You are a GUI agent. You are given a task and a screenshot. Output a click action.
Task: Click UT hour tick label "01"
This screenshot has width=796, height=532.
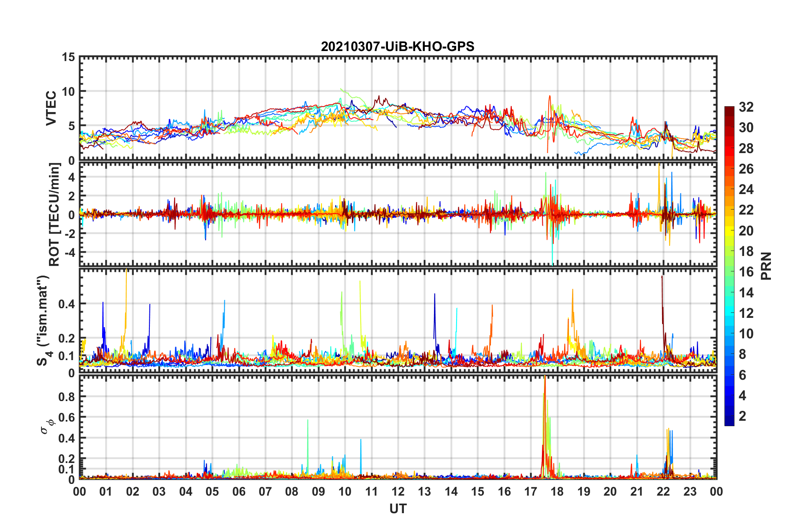pos(106,491)
